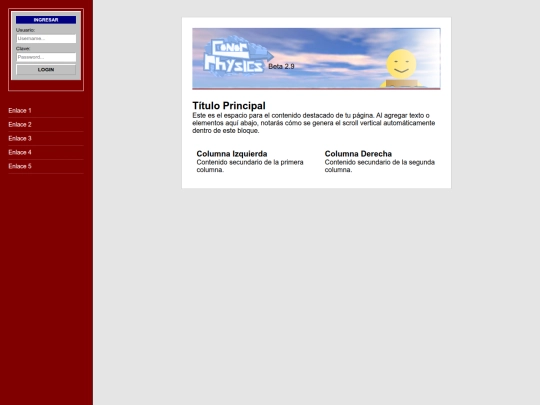Open the Enlace 2 link
Viewport: 540px width, 405px height.
click(20, 124)
